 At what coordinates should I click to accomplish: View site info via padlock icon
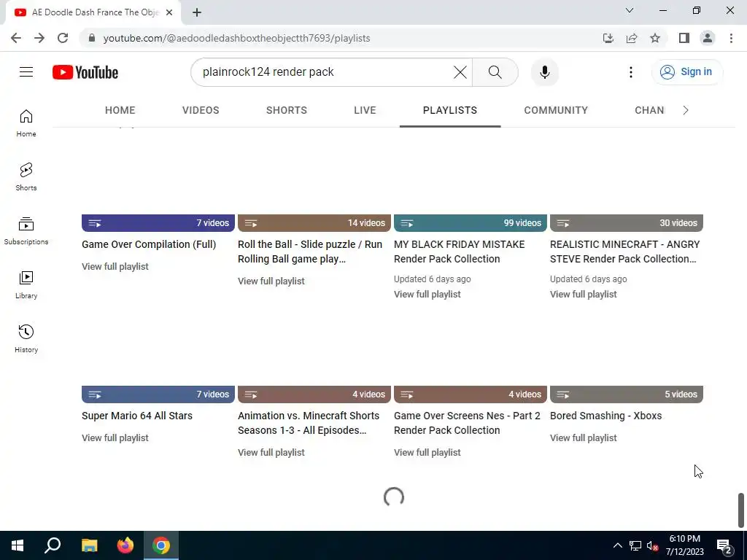coord(92,38)
